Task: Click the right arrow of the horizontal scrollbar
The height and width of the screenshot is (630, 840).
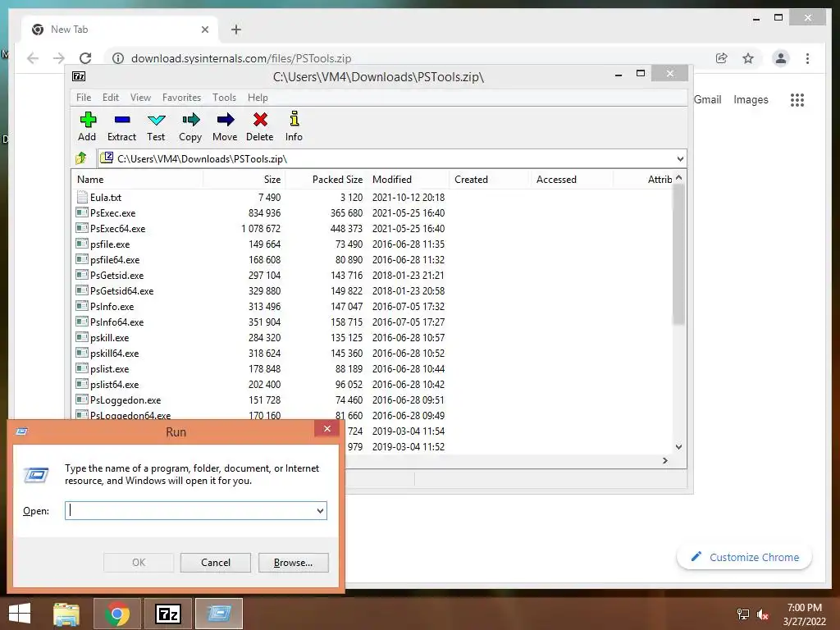Action: click(664, 460)
